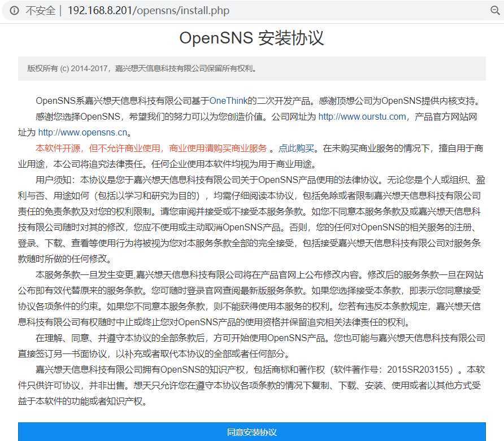Image resolution: width=504 pixels, height=441 pixels.
Task: Click the copyright notice 版权所有 (c) 2014-2017
Action: pos(67,68)
